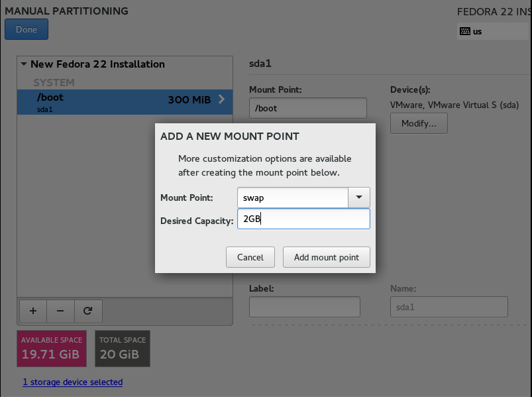Click the SYSTEM section label
The height and width of the screenshot is (397, 532).
point(54,82)
